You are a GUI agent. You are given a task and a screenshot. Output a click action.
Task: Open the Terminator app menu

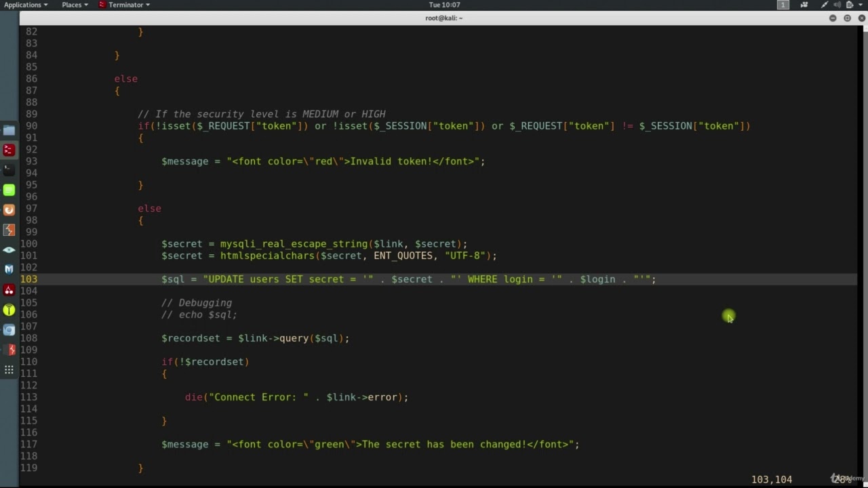(125, 5)
